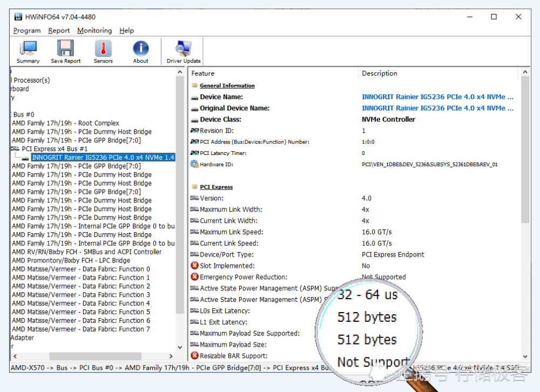This screenshot has width=540, height=392.
Task: Open the Program menu
Action: (27, 31)
